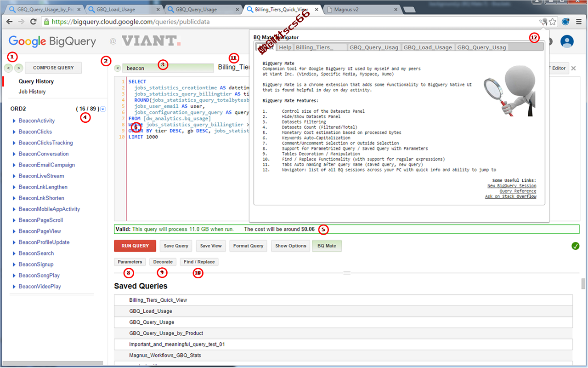Switch to GBQ_Query_Usage browser tab

point(202,9)
